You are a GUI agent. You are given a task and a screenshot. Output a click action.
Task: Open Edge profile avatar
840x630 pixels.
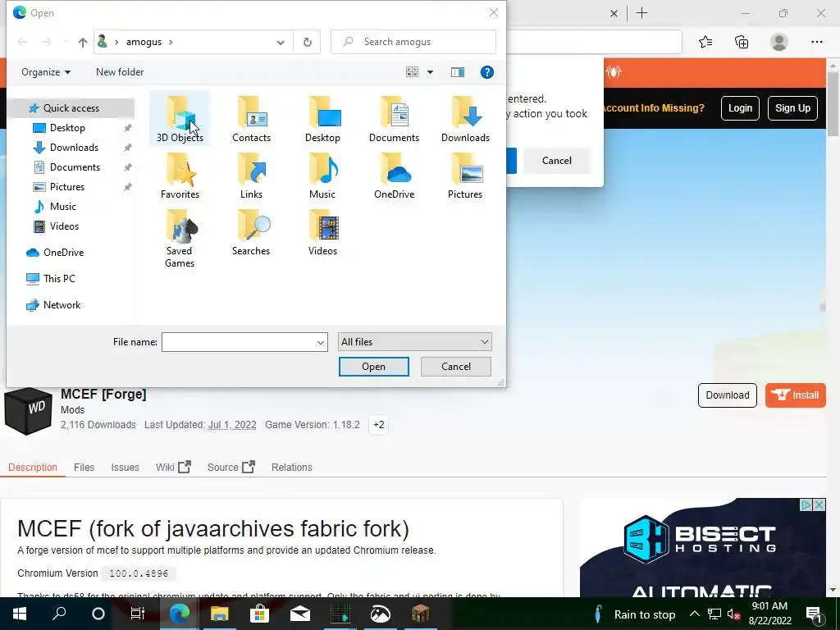coord(779,42)
